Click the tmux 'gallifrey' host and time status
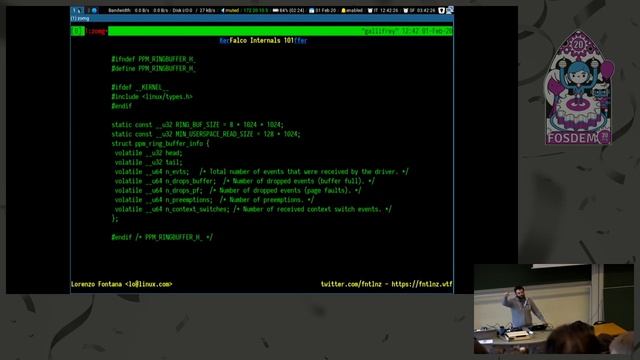The image size is (640, 360). pos(407,31)
